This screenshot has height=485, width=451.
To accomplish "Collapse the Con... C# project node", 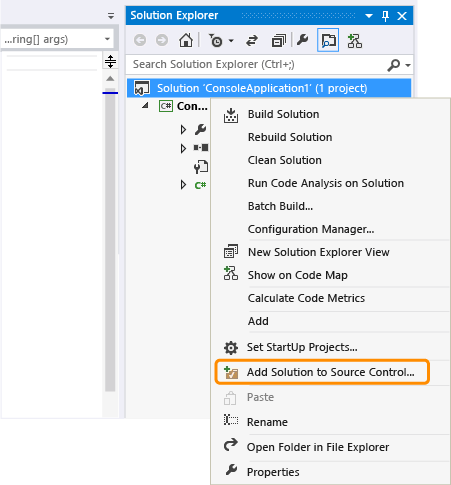I will coord(145,106).
